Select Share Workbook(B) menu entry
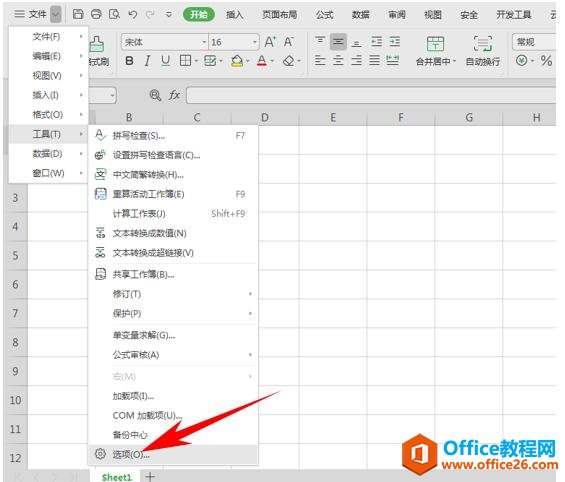The height and width of the screenshot is (482, 565). (173, 275)
